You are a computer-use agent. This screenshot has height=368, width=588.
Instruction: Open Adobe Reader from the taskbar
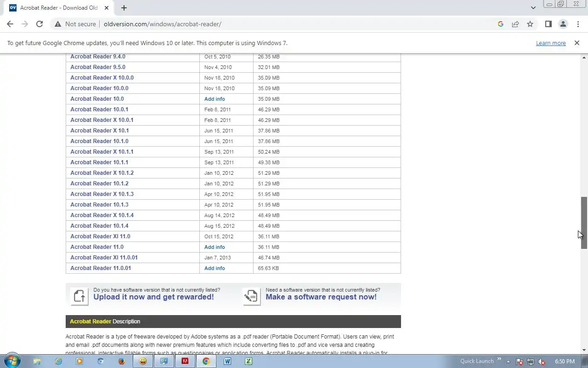[185, 362]
